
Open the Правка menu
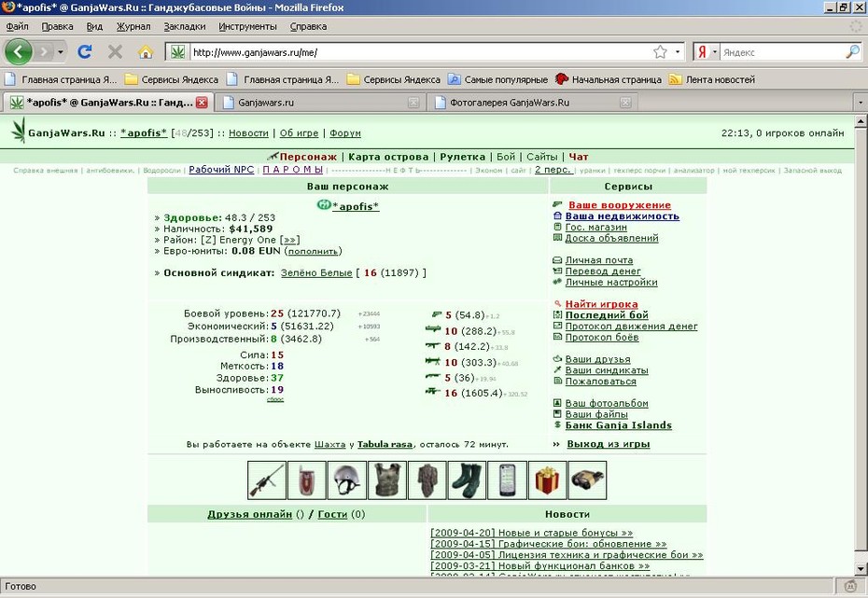(57, 26)
